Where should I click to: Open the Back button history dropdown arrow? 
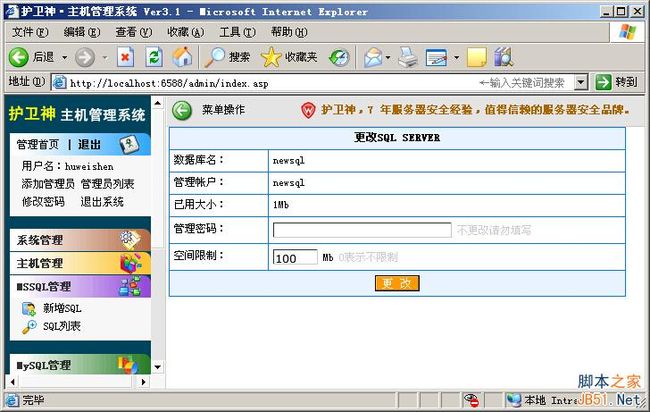click(65, 58)
